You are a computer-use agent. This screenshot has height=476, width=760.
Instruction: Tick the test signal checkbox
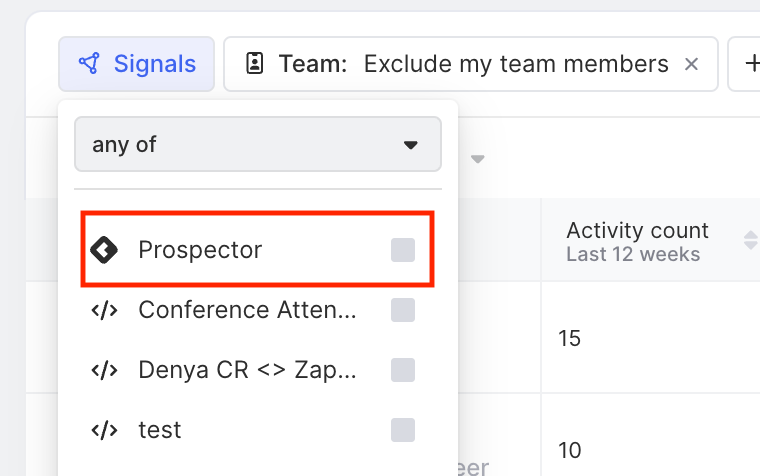[402, 430]
